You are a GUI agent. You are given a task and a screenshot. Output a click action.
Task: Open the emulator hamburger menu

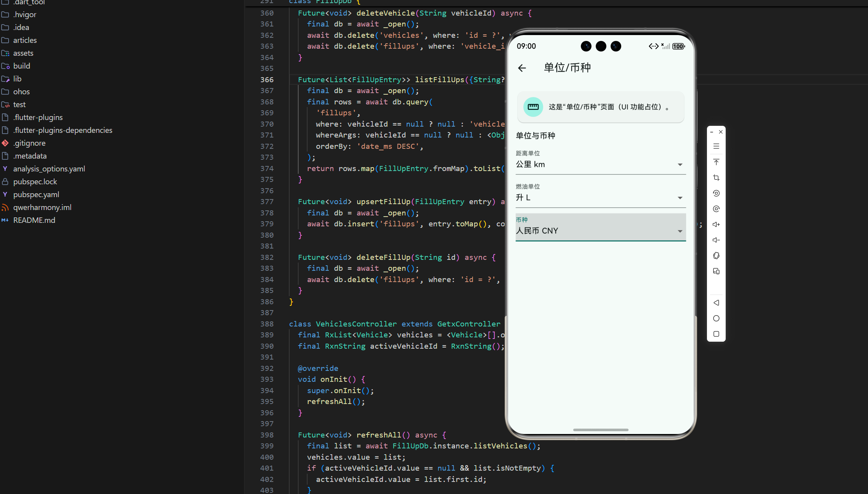(x=716, y=146)
